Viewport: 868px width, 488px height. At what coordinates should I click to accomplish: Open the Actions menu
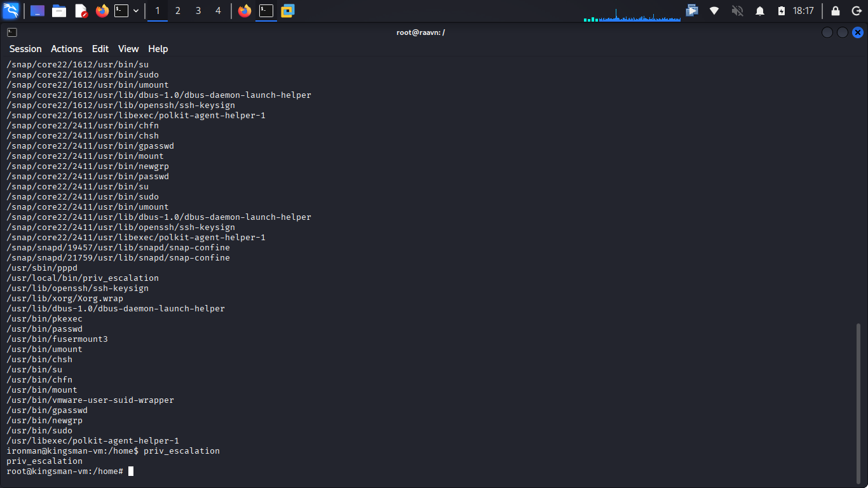pyautogui.click(x=67, y=49)
